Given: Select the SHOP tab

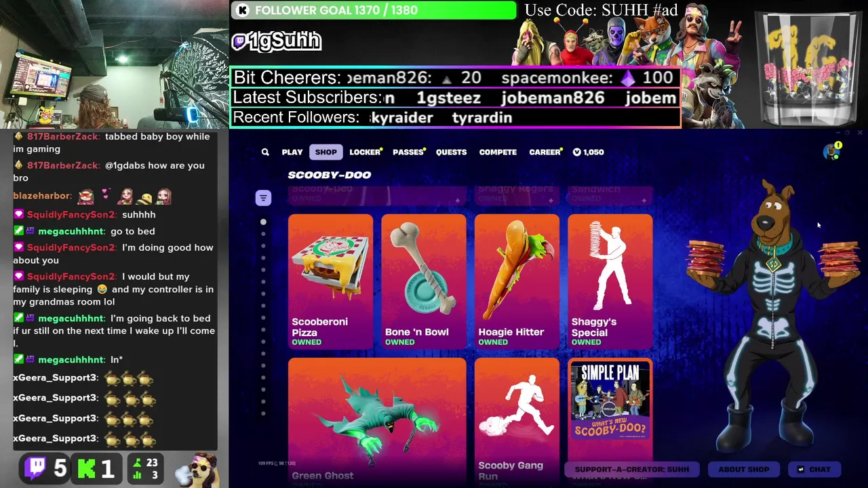Looking at the screenshot, I should tap(325, 152).
